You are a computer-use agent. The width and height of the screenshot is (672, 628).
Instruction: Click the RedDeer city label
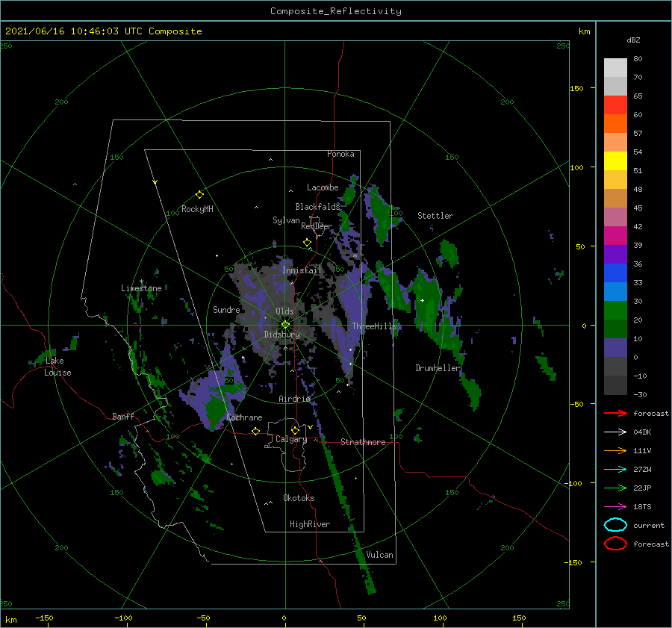(x=317, y=226)
